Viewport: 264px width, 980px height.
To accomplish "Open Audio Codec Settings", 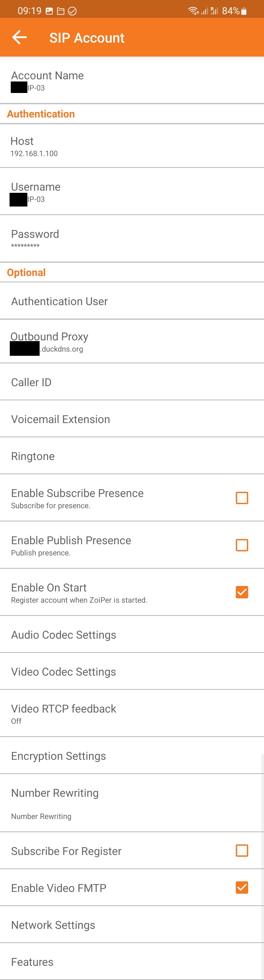I will click(132, 634).
